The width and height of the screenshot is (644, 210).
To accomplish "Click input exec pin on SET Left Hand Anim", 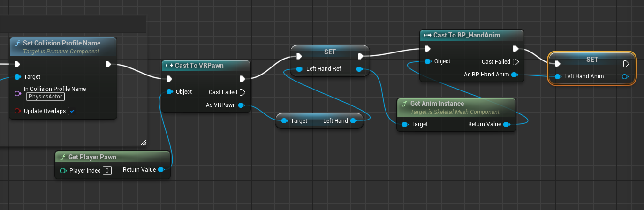I will [557, 64].
